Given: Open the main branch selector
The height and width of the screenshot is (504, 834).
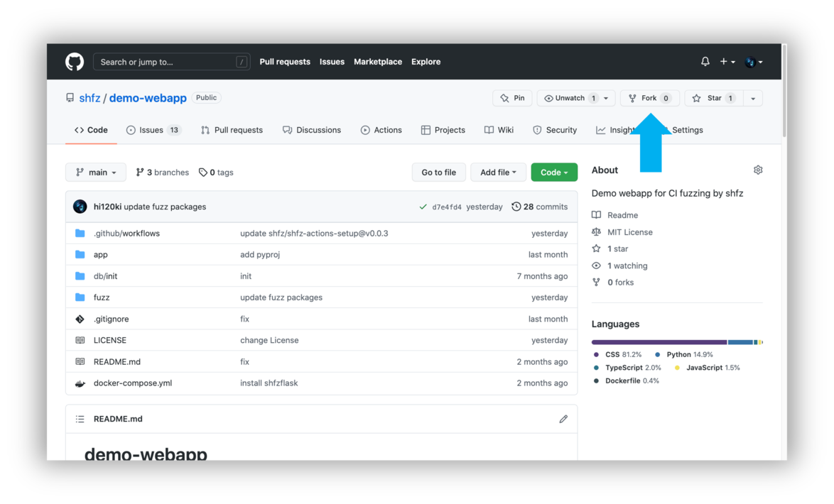Looking at the screenshot, I should [x=96, y=172].
